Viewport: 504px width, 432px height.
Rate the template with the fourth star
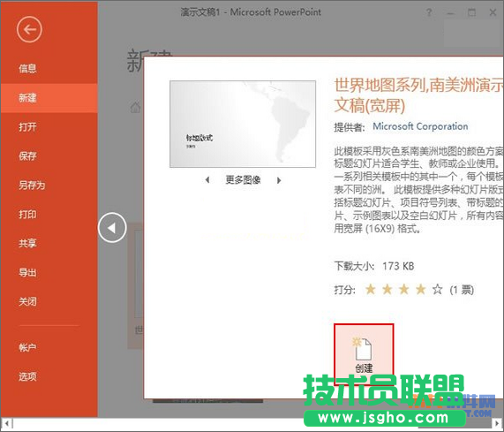(x=421, y=290)
